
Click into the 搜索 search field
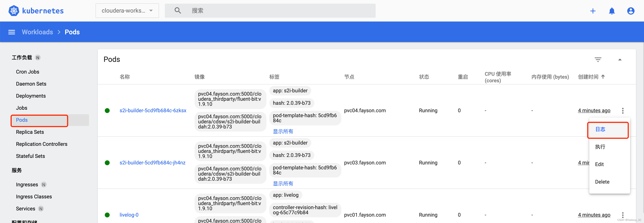(x=275, y=11)
